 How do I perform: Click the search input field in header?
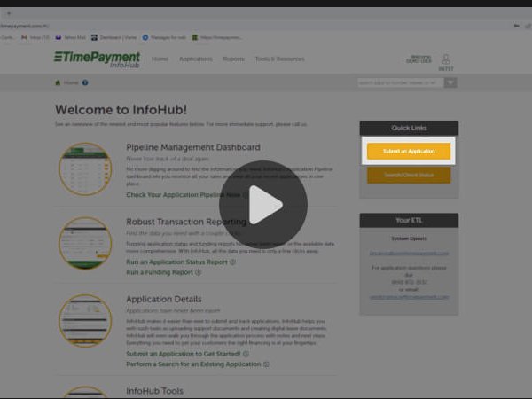pyautogui.click(x=400, y=82)
